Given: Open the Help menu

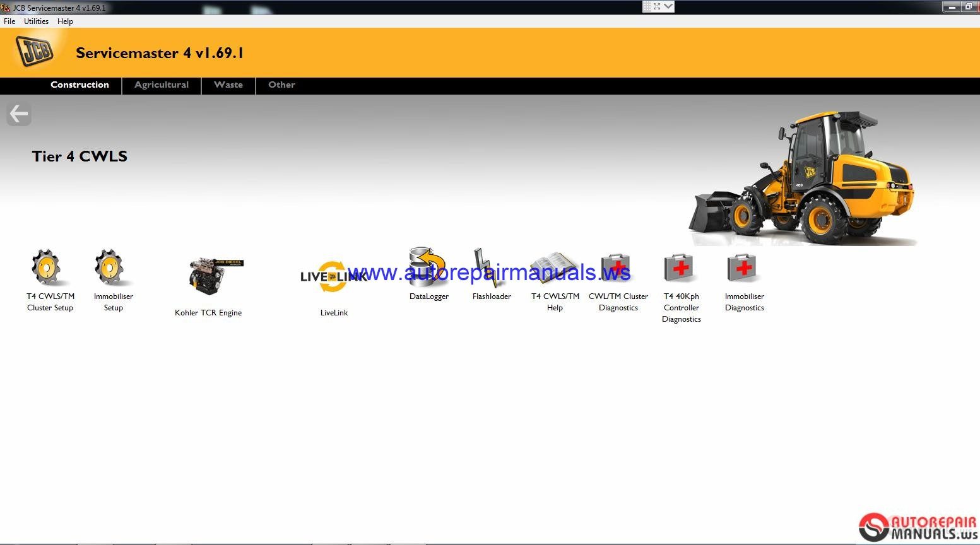Looking at the screenshot, I should pyautogui.click(x=64, y=21).
